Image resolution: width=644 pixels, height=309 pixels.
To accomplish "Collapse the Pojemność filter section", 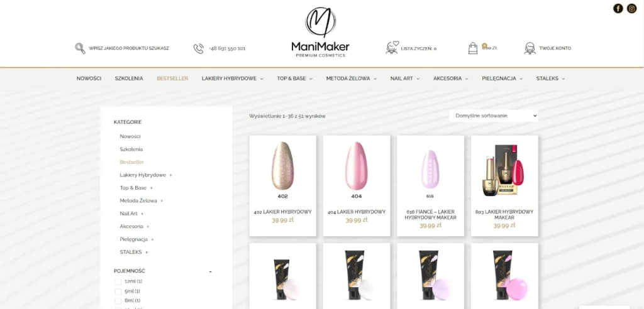I will [210, 271].
